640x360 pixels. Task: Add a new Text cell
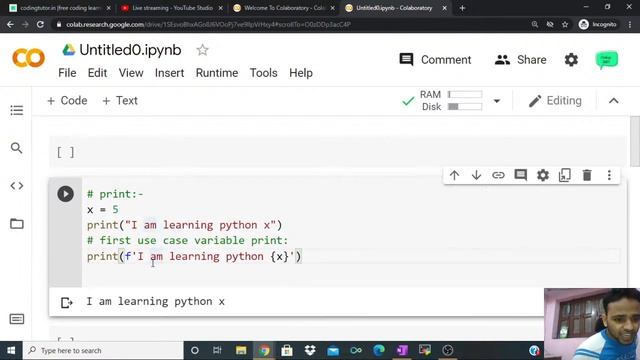pyautogui.click(x=120, y=101)
